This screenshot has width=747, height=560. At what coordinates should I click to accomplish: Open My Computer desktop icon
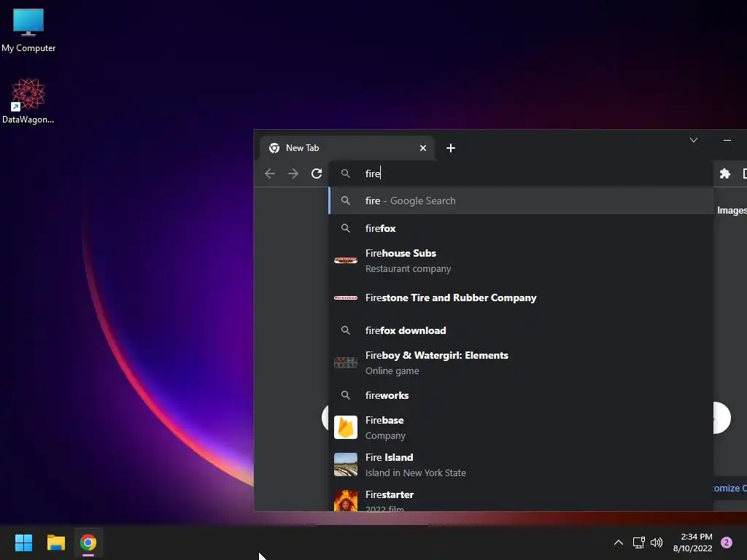click(x=28, y=31)
